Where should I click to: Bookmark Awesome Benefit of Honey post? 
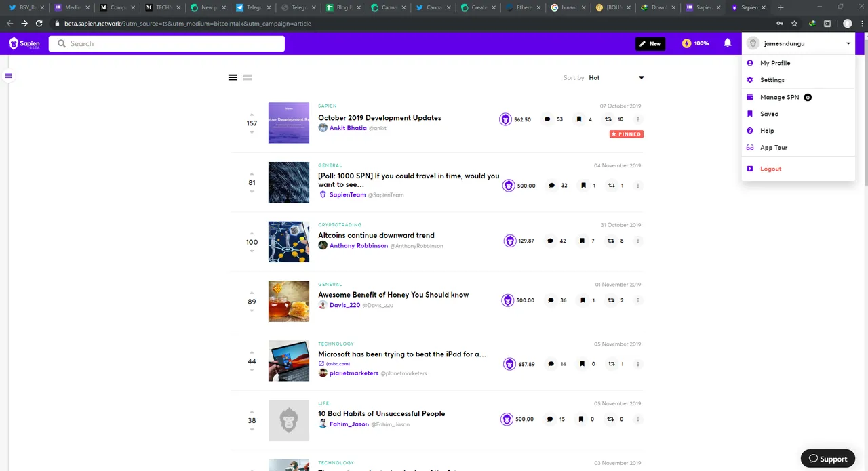(583, 300)
